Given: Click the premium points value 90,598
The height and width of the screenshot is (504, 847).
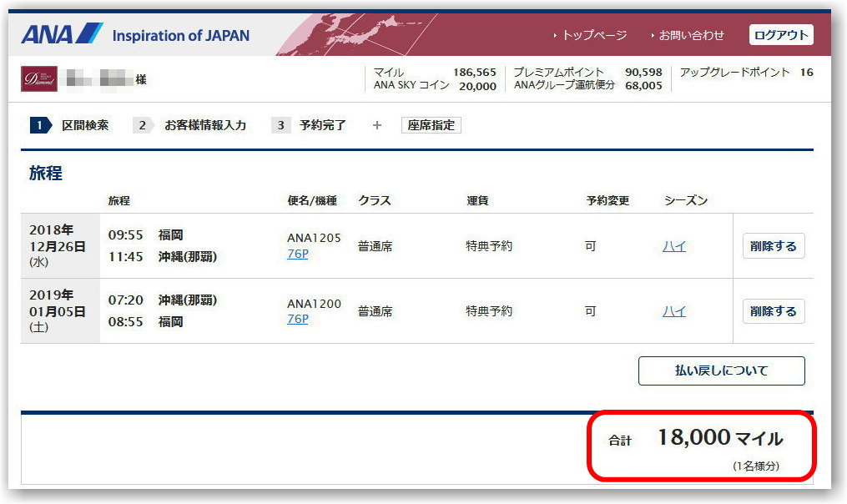Looking at the screenshot, I should (x=643, y=73).
